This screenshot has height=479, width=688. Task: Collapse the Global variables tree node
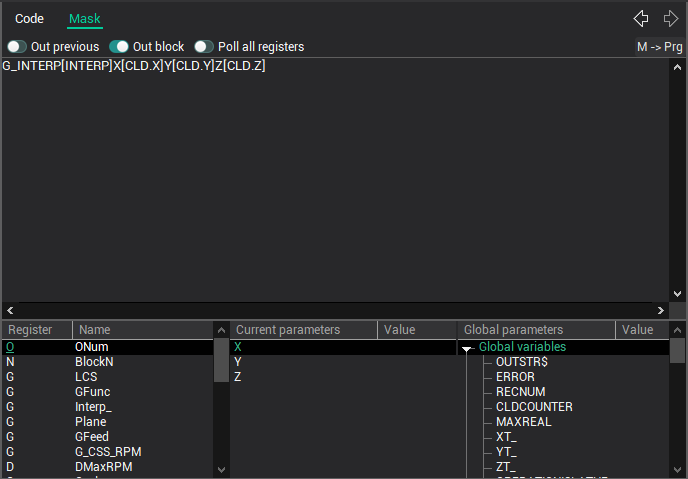click(467, 348)
